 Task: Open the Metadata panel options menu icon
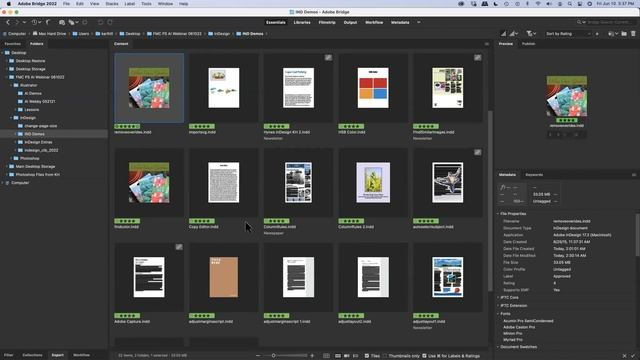tap(634, 175)
